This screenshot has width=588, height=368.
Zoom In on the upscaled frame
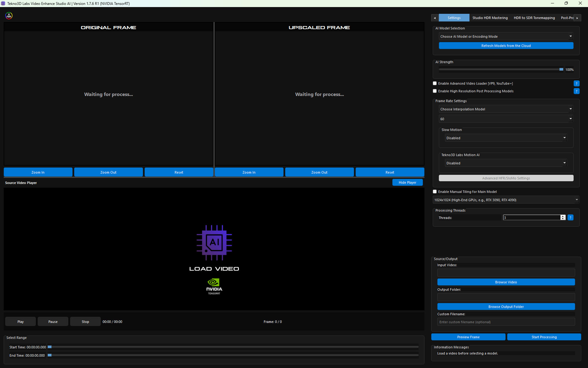click(249, 172)
